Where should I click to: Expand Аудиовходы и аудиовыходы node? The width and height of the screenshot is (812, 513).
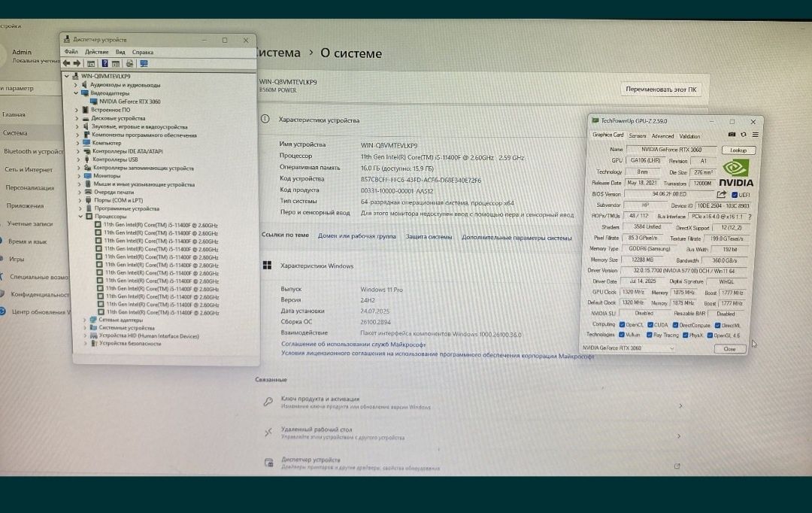click(x=76, y=84)
